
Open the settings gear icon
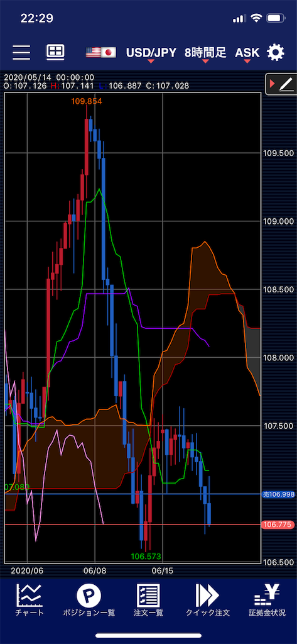click(x=275, y=52)
